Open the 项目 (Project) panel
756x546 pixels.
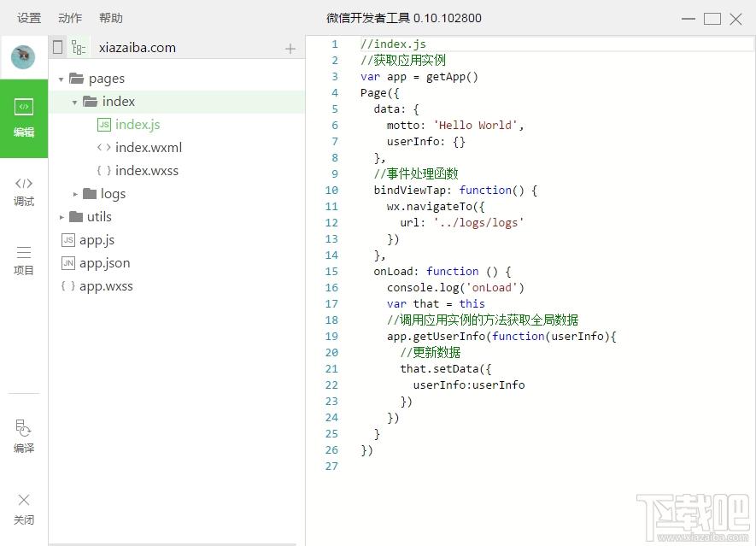(x=24, y=261)
